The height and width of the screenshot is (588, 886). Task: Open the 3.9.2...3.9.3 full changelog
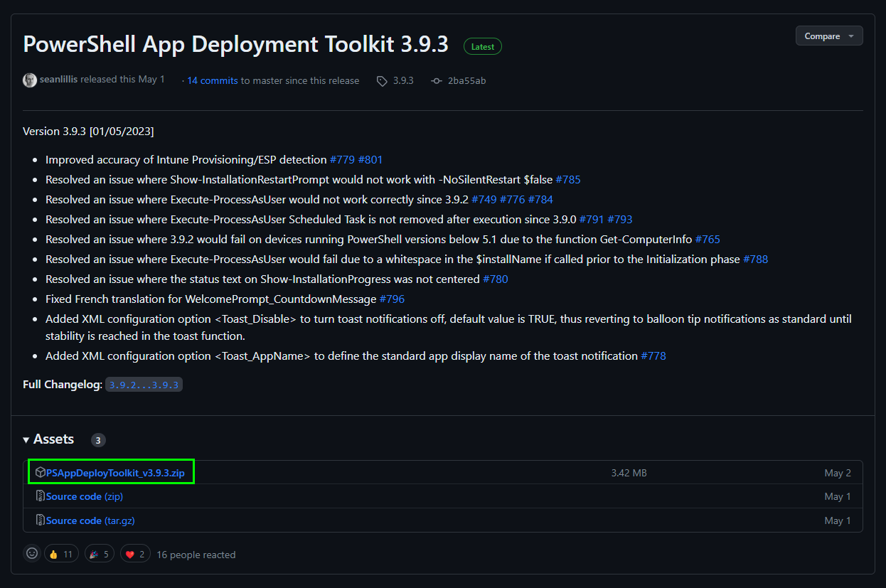pos(144,385)
